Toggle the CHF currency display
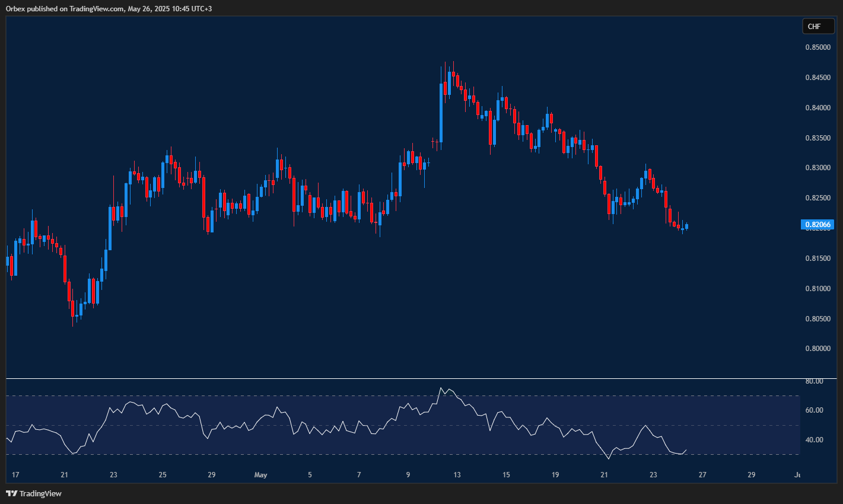 [x=818, y=26]
